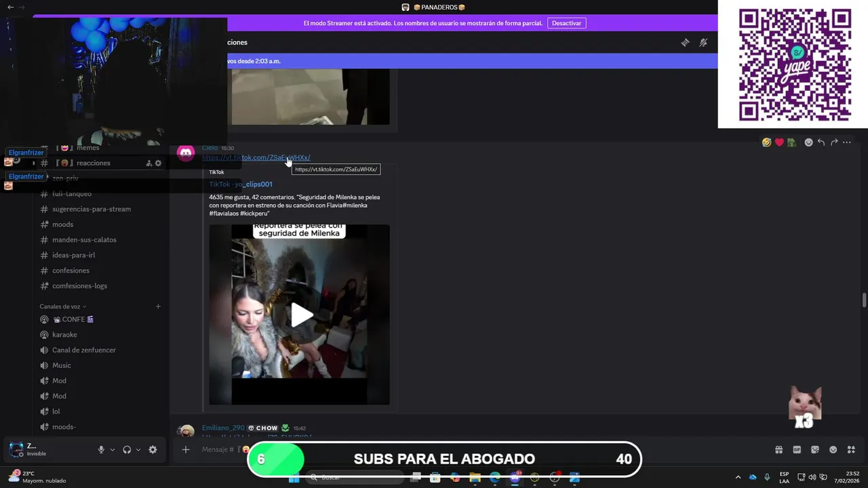Open the gift Nitro icon
The height and width of the screenshot is (488, 868).
pos(778,449)
